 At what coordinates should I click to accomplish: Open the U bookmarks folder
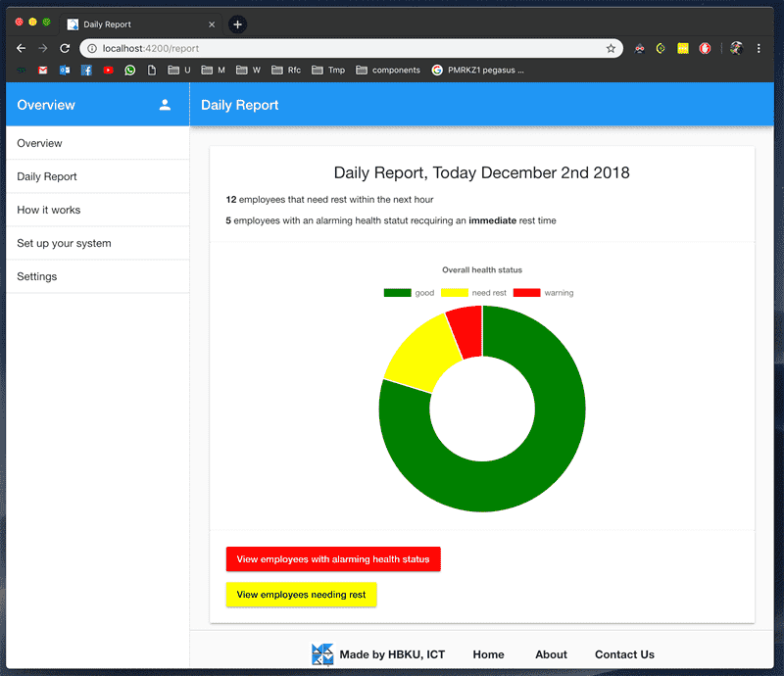tap(179, 70)
